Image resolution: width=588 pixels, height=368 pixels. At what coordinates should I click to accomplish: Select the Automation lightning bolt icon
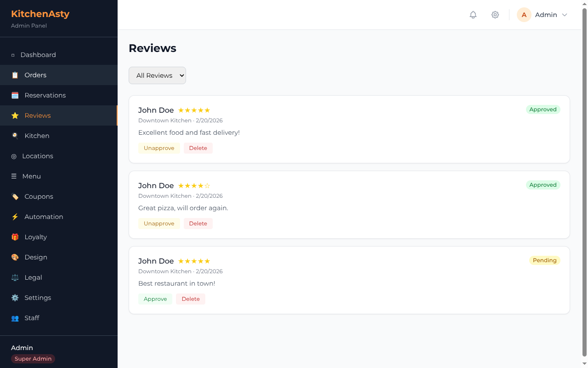tap(14, 216)
